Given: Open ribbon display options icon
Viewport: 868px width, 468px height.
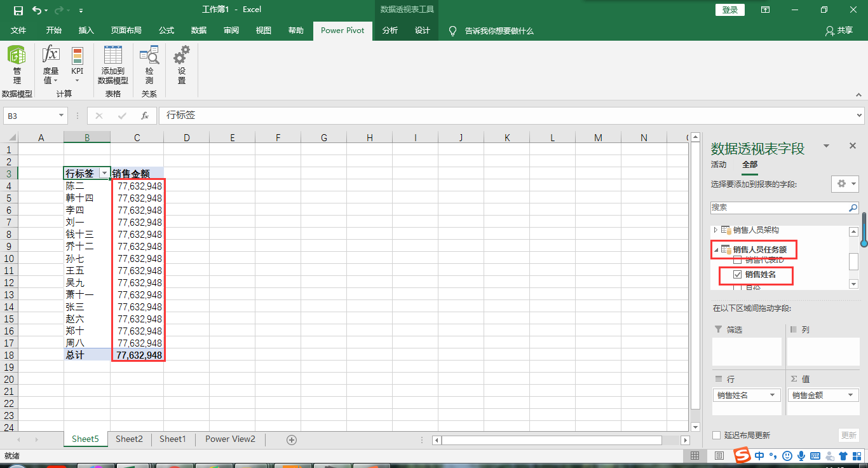Looking at the screenshot, I should point(766,10).
